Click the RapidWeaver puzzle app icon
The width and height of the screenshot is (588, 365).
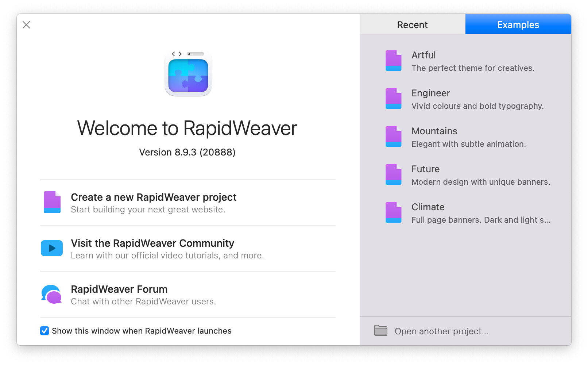click(x=188, y=73)
